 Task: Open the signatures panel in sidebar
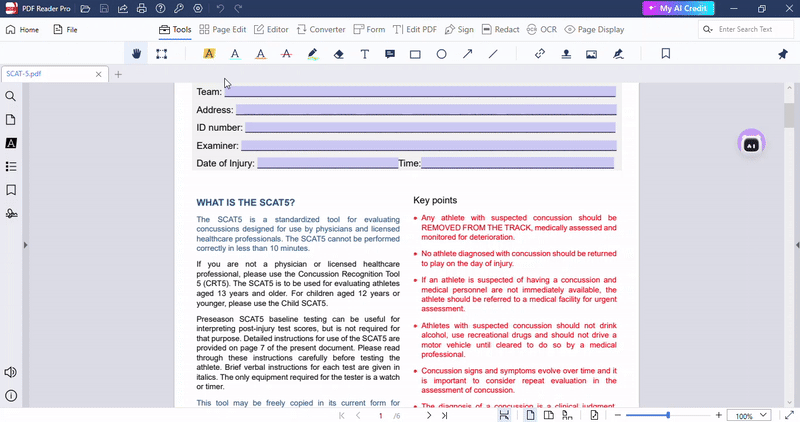point(11,213)
